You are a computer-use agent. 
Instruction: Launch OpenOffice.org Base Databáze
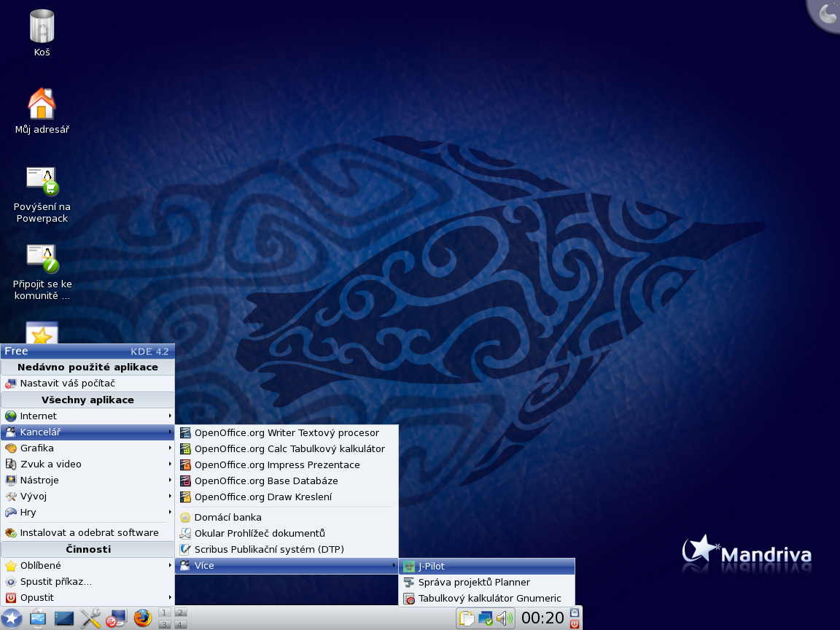(x=287, y=481)
